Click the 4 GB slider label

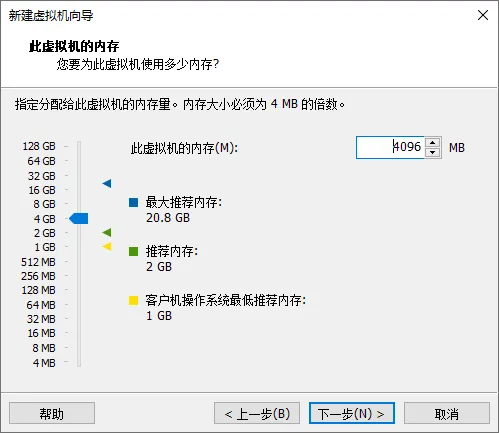click(45, 219)
